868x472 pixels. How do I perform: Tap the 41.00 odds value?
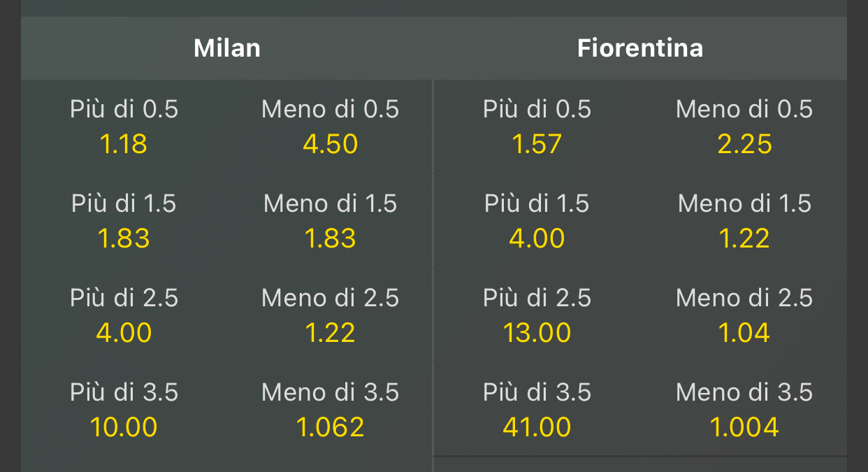point(537,427)
